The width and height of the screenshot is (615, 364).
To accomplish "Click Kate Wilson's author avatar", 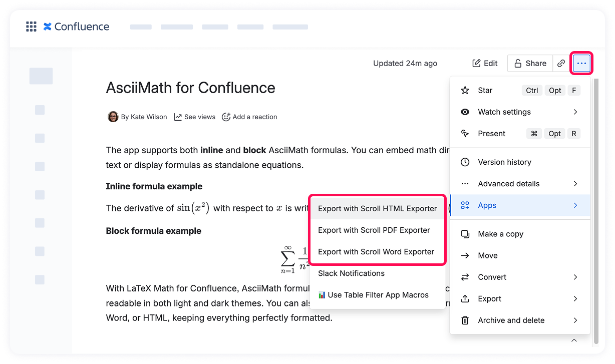I will (x=113, y=117).
